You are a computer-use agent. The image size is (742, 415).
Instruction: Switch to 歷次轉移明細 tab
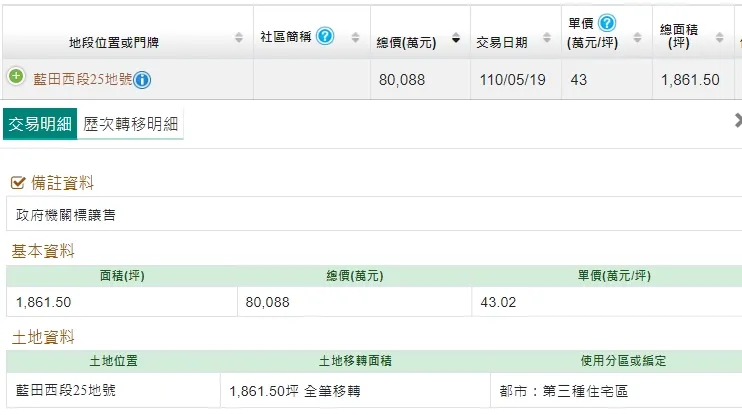click(x=130, y=124)
